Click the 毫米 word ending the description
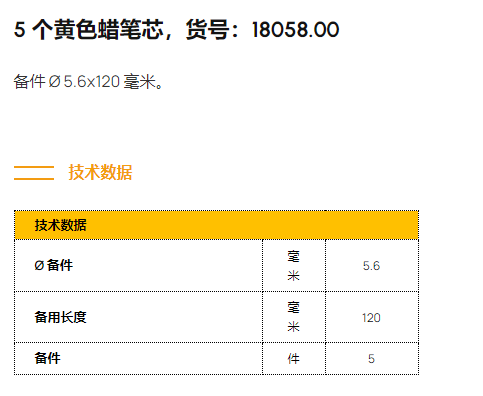Screen dimensions: 483x396 coord(140,82)
